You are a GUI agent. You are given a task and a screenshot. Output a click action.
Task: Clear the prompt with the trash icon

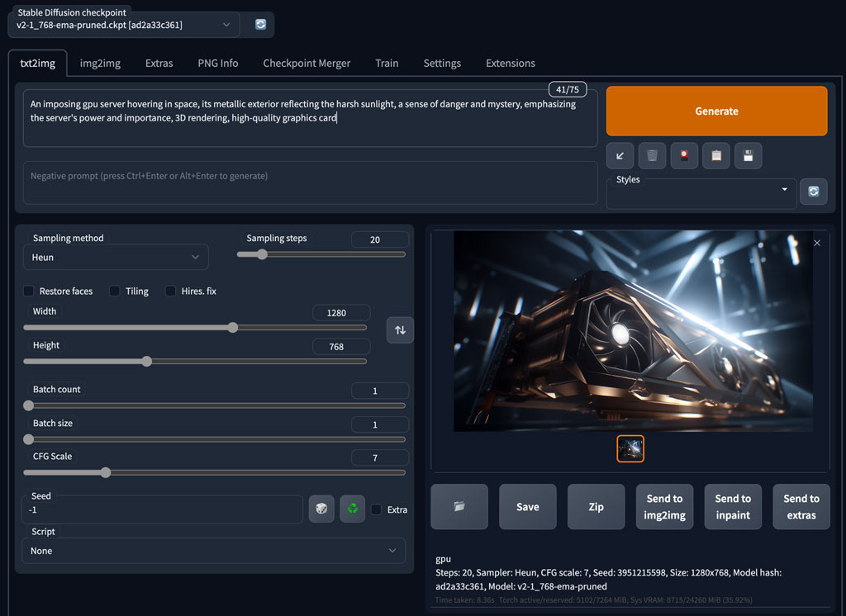652,155
